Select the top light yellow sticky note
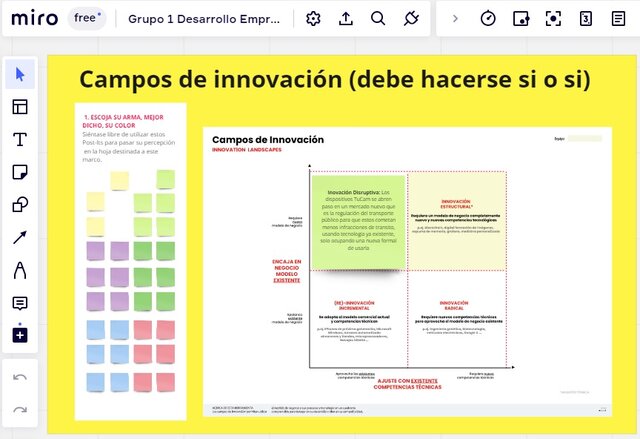This screenshot has width=640, height=439. 120,181
